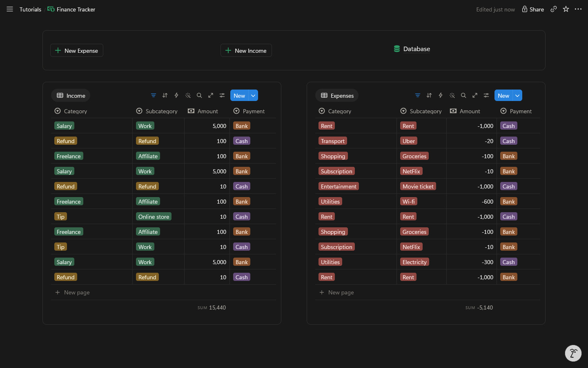Open the help assistant floating button
This screenshot has width=588, height=368.
[x=573, y=353]
